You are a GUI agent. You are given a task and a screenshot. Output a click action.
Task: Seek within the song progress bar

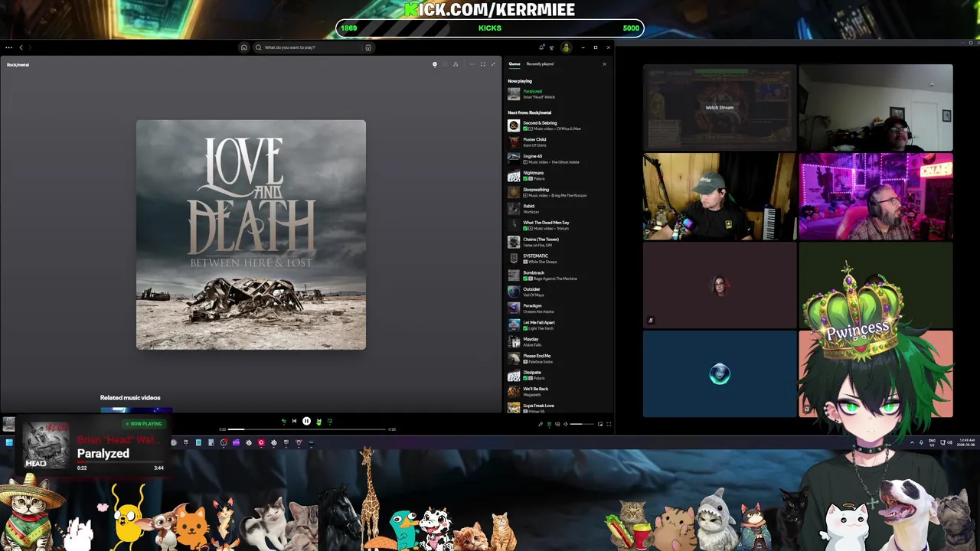307,429
